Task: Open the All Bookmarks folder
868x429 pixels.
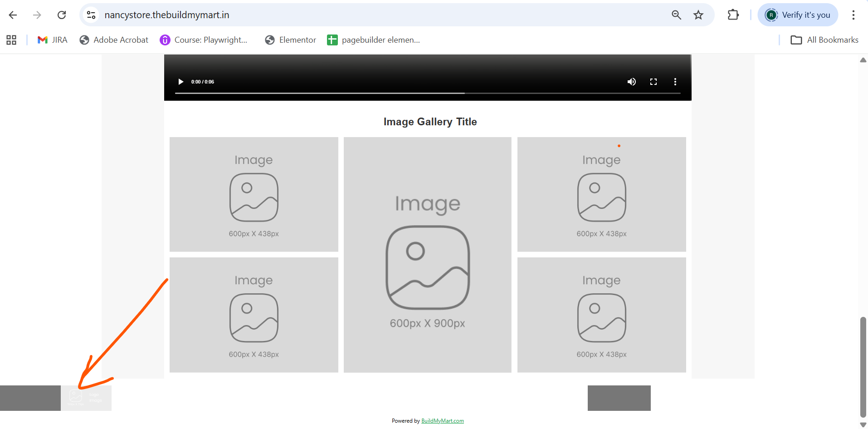Action: click(x=824, y=40)
